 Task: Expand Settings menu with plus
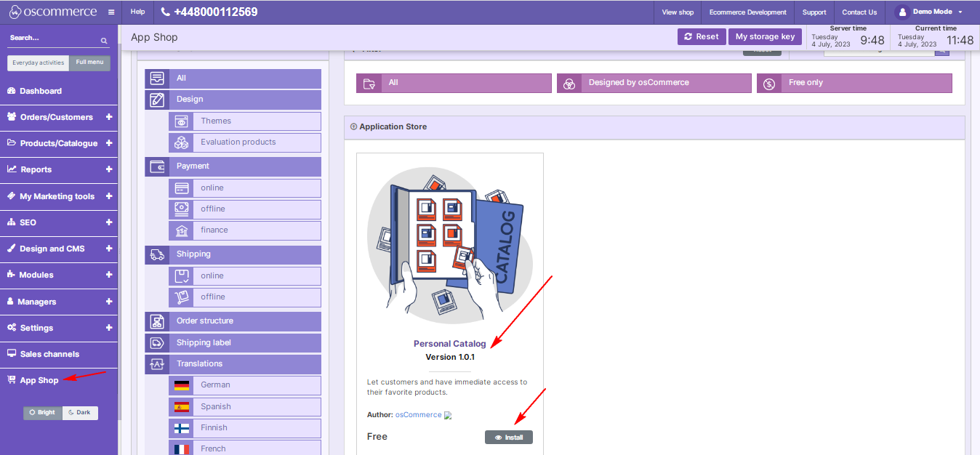coord(109,328)
